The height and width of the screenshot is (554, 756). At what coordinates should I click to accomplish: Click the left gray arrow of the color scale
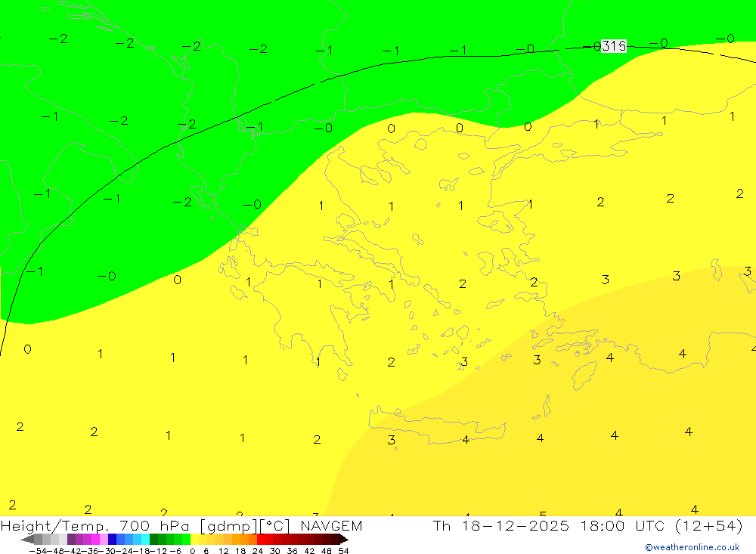click(x=27, y=539)
